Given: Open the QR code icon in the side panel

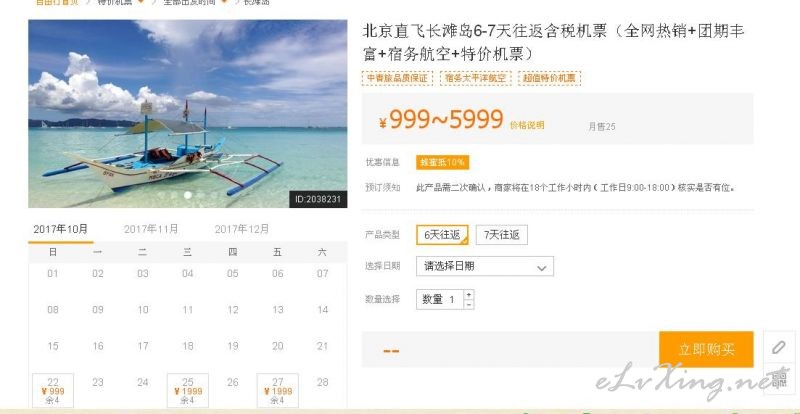Looking at the screenshot, I should [779, 379].
